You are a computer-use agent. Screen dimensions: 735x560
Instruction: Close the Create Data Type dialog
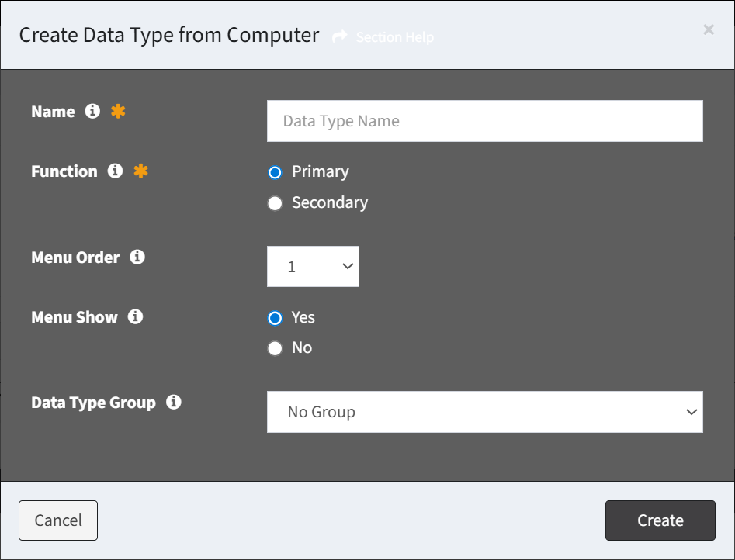709,30
